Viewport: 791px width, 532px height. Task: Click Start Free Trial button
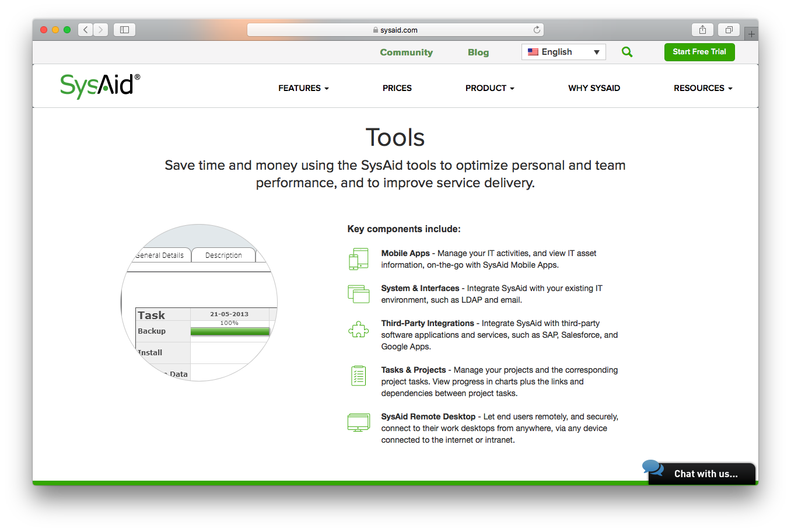tap(699, 52)
